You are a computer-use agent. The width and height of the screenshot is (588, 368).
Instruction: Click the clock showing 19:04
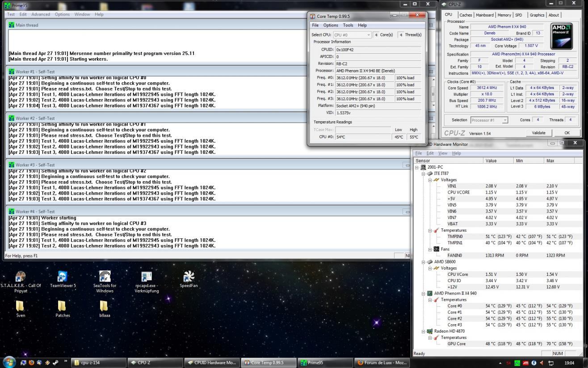tap(569, 363)
